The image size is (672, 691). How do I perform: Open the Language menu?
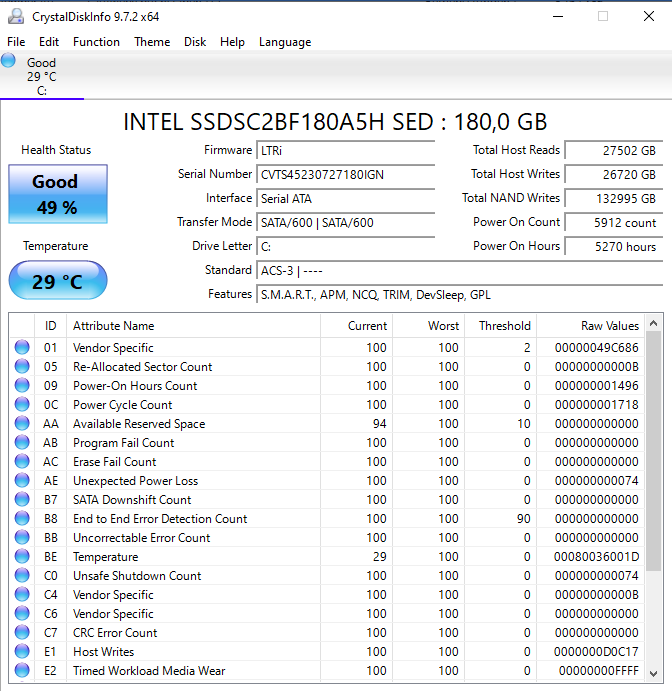[285, 42]
